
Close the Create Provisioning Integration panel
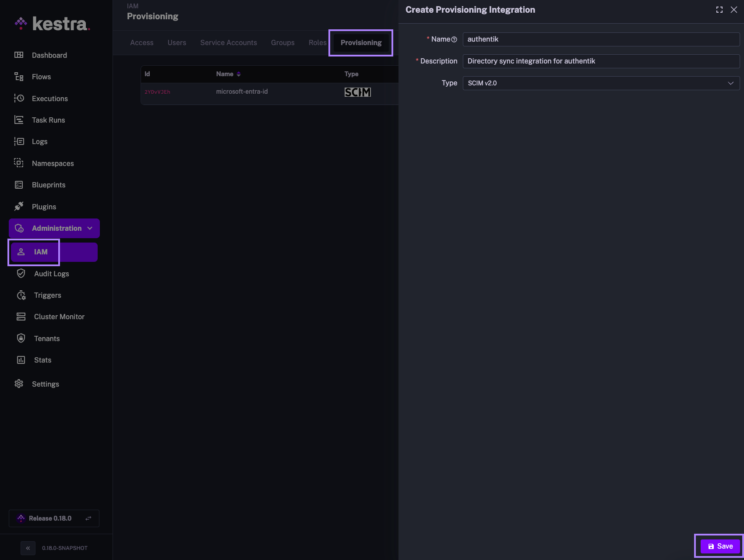734,10
